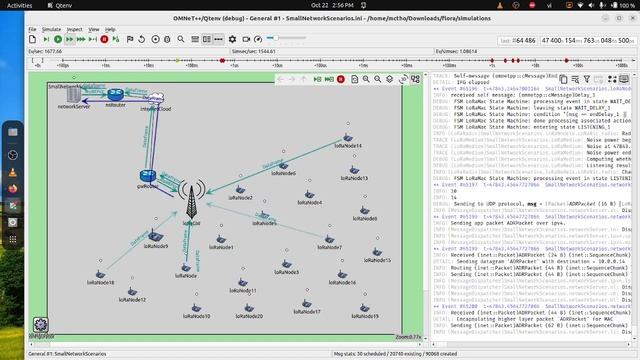Click the speedometer icon
This screenshot has width=640, height=360.
[x=258, y=39]
